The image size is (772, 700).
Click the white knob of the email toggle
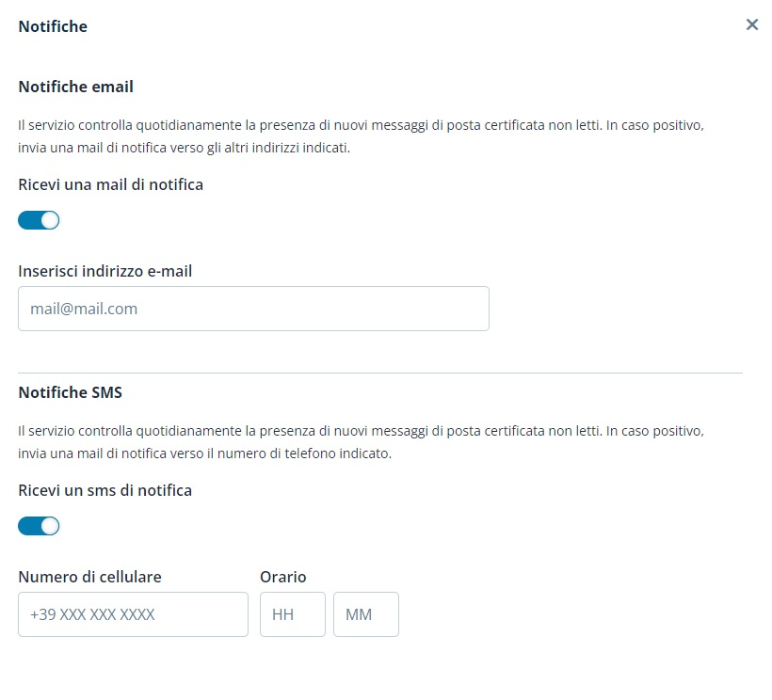(x=50, y=220)
